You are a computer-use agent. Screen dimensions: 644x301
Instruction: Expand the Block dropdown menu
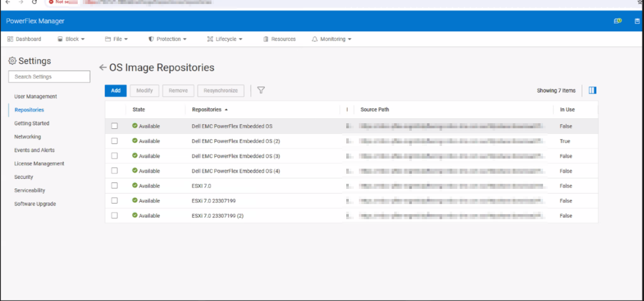tap(71, 39)
